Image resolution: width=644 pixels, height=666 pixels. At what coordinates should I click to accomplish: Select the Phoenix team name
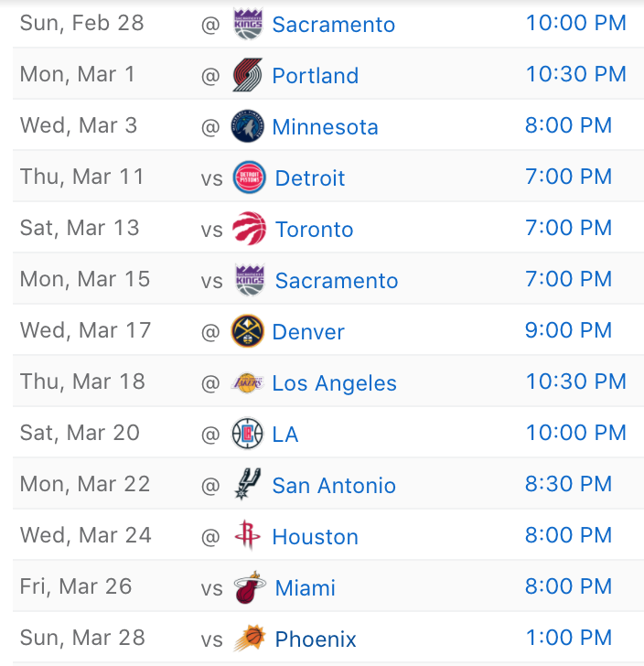point(316,639)
